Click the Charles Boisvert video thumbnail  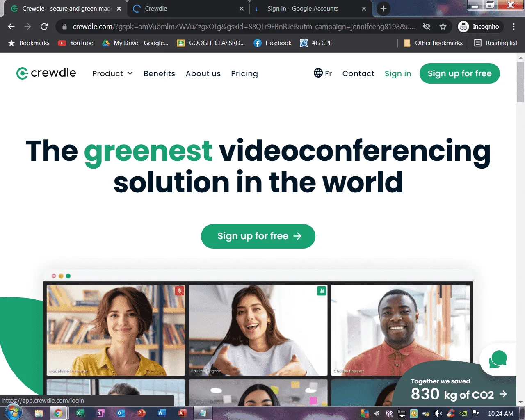[x=400, y=330]
